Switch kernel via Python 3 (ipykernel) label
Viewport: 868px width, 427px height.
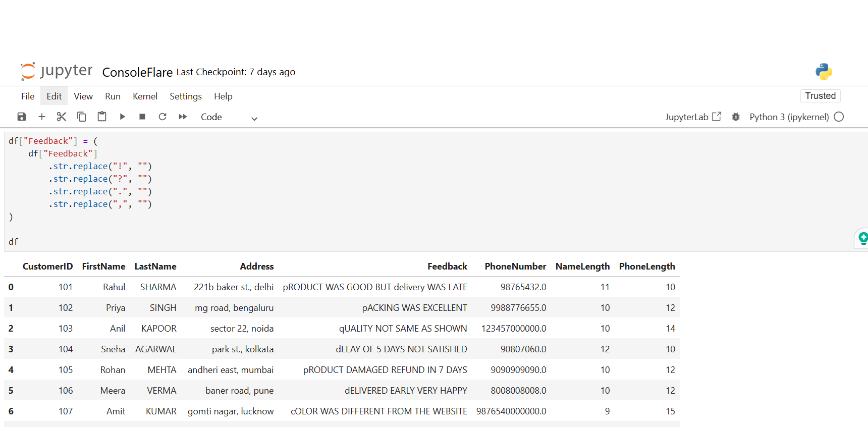pos(789,117)
